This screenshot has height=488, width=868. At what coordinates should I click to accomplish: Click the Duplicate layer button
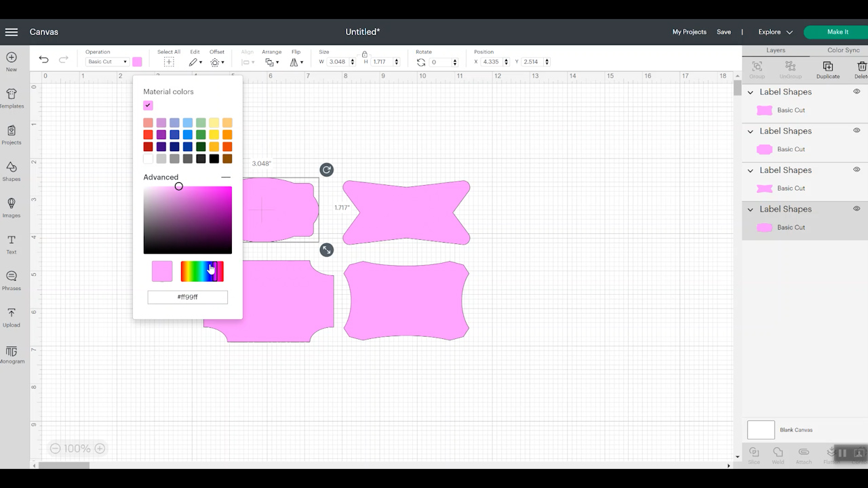pos(828,69)
